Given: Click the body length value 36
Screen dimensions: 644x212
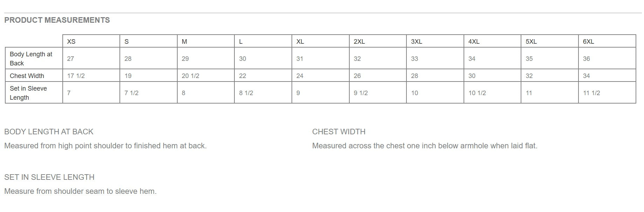Looking at the screenshot, I should point(586,58).
